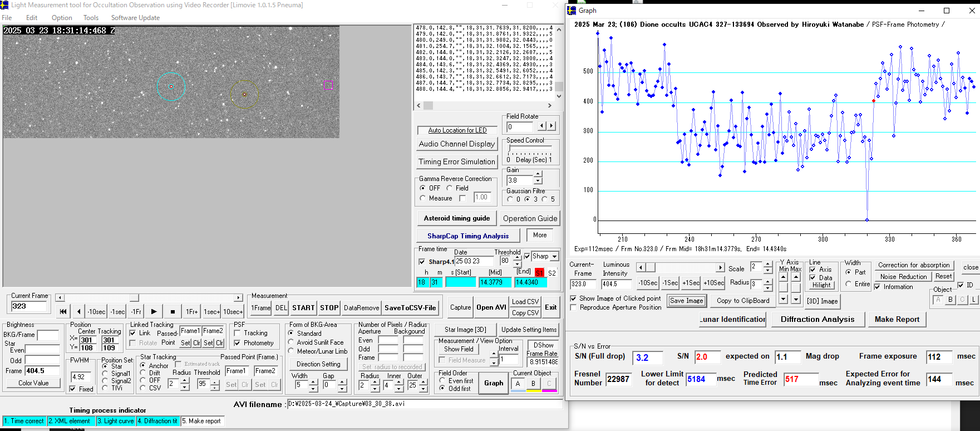Click graph scrollbar right arrow
Viewport: 980px width, 431px height.
click(721, 268)
